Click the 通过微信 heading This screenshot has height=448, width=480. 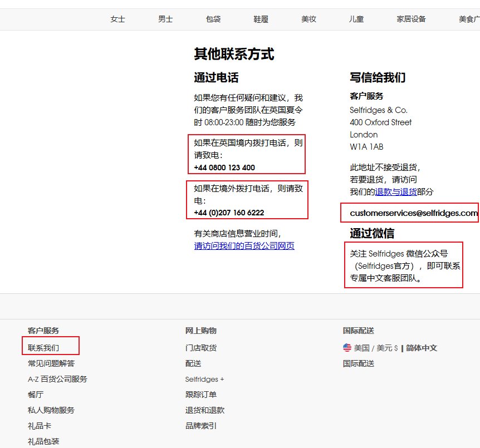[372, 233]
